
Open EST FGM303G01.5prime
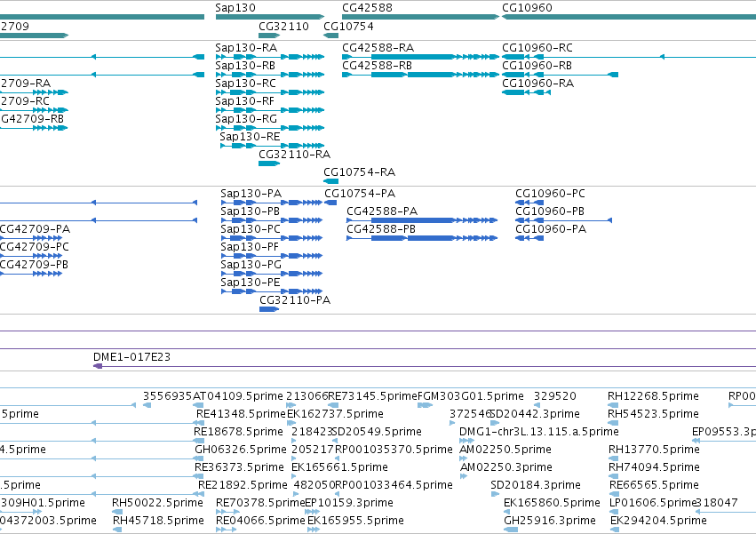pyautogui.click(x=471, y=396)
